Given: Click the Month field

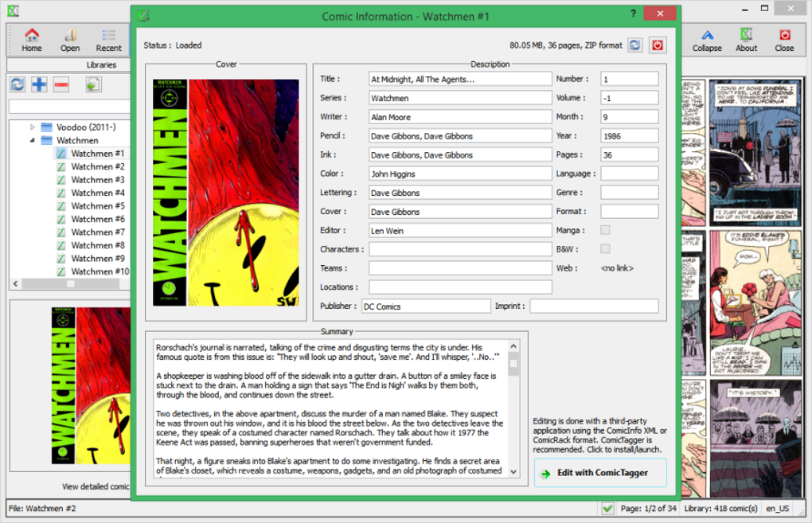Looking at the screenshot, I should click(x=629, y=117).
